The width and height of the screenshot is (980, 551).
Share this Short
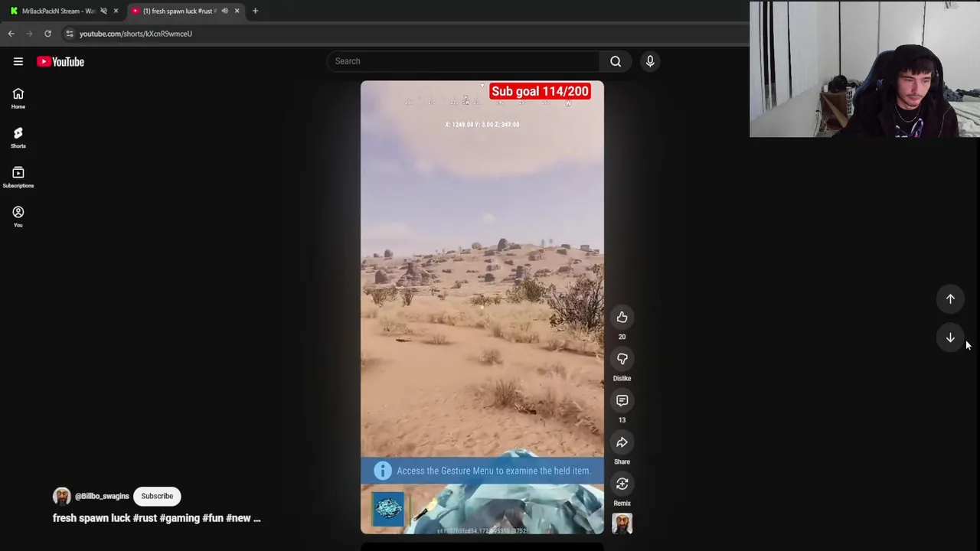point(622,442)
